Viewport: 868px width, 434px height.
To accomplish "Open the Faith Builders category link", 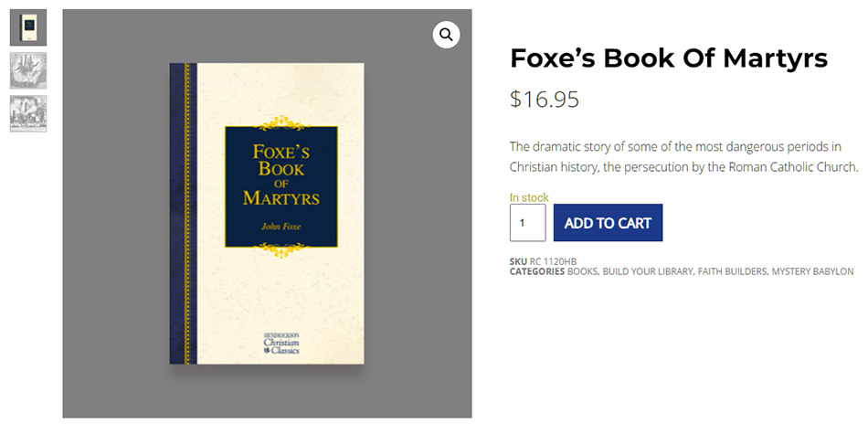I will [x=732, y=271].
